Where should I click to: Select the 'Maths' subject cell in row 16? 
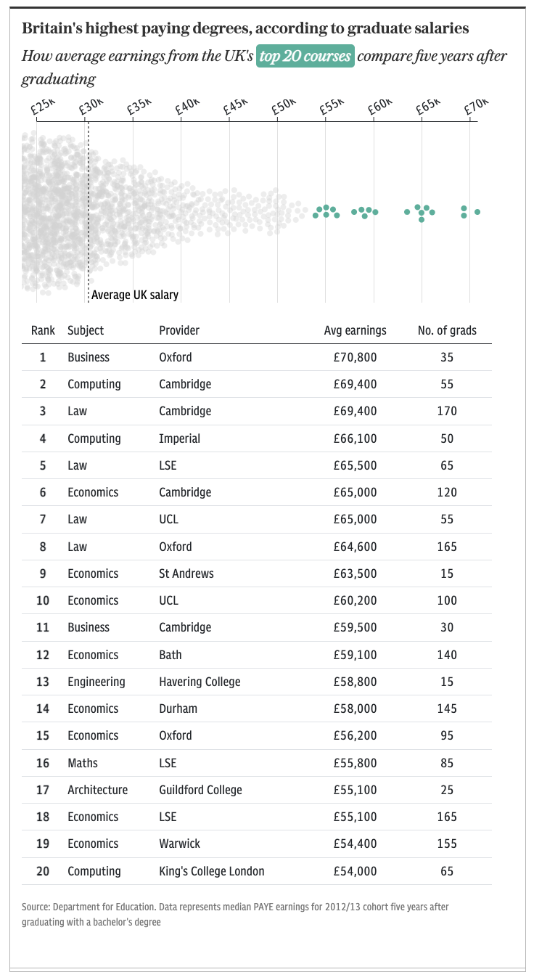(x=83, y=763)
